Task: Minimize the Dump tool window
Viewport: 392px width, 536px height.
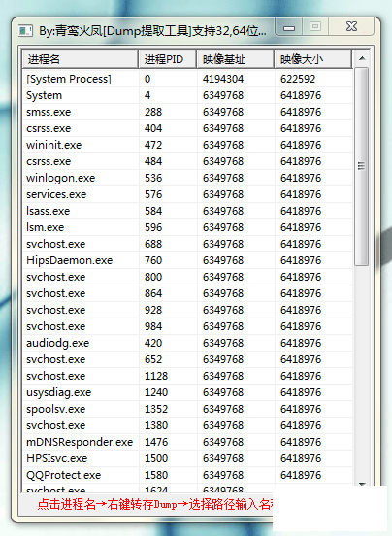Action: [289, 27]
